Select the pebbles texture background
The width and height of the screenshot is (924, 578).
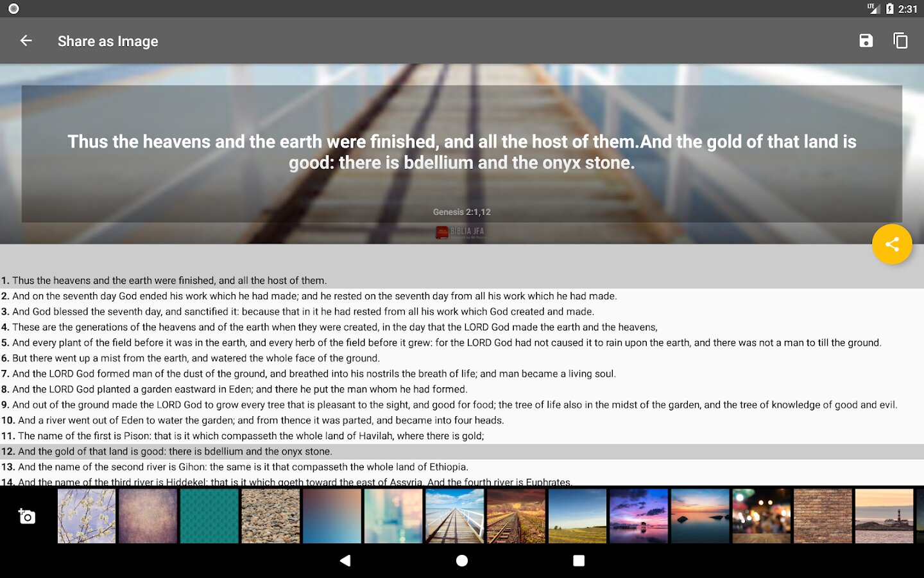[x=271, y=516]
